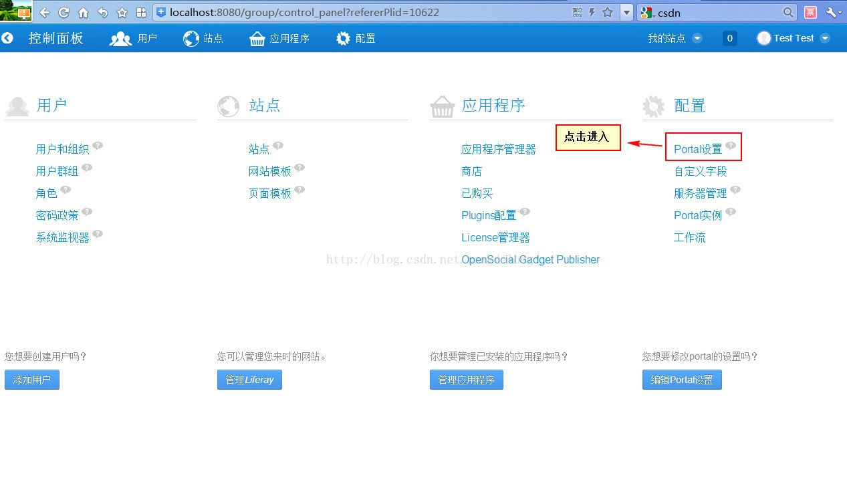The width and height of the screenshot is (847, 504).
Task: Open the 页面模板 link
Action: click(270, 193)
